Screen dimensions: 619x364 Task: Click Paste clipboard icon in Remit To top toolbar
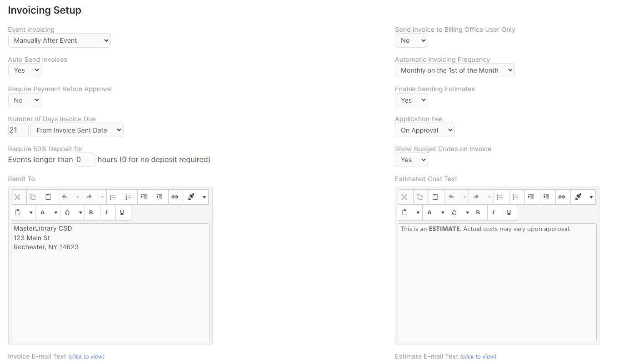coord(48,197)
